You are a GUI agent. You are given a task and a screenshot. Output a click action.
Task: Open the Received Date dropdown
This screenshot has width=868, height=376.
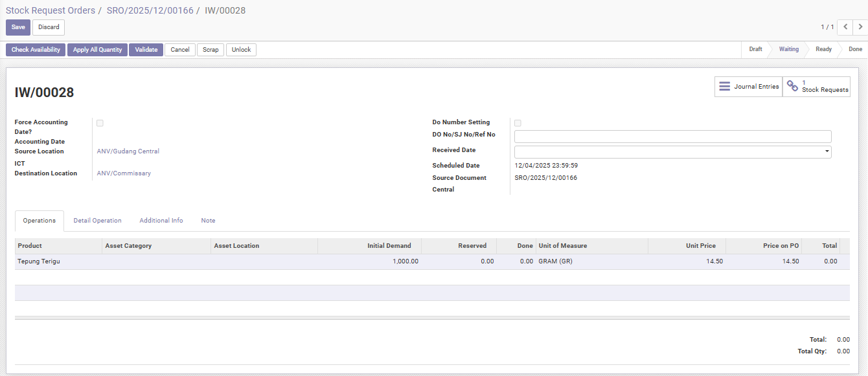(x=827, y=152)
